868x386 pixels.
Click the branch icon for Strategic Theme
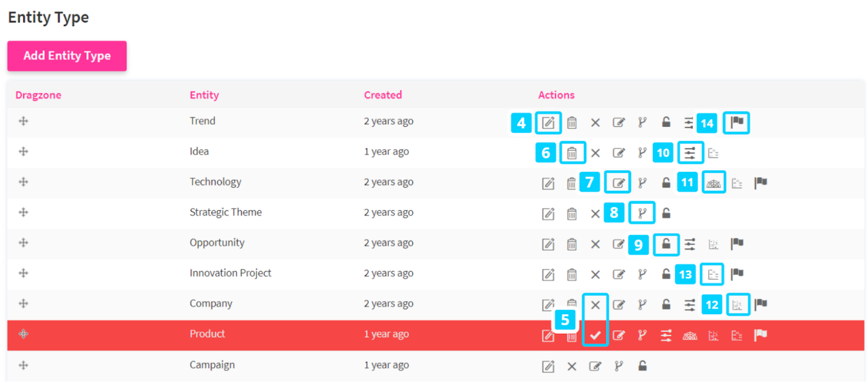[642, 213]
